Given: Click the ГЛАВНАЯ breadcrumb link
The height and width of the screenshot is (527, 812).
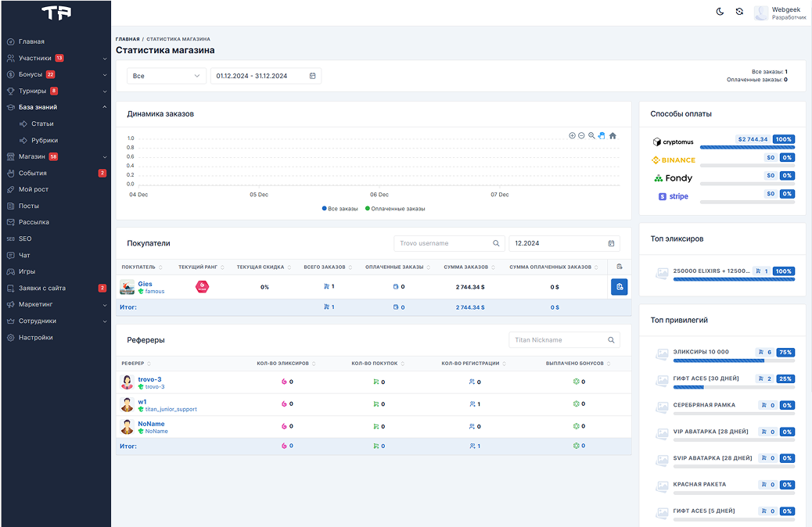Looking at the screenshot, I should pyautogui.click(x=128, y=39).
